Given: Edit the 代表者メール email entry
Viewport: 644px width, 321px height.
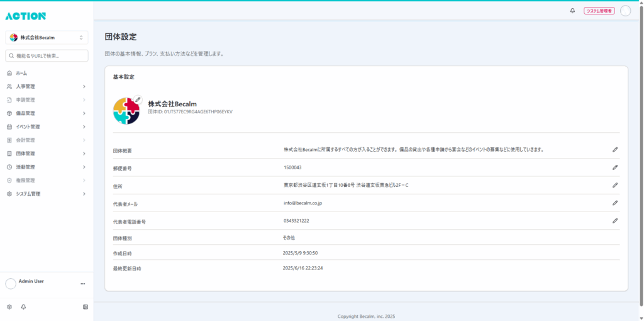Looking at the screenshot, I should pyautogui.click(x=615, y=203).
